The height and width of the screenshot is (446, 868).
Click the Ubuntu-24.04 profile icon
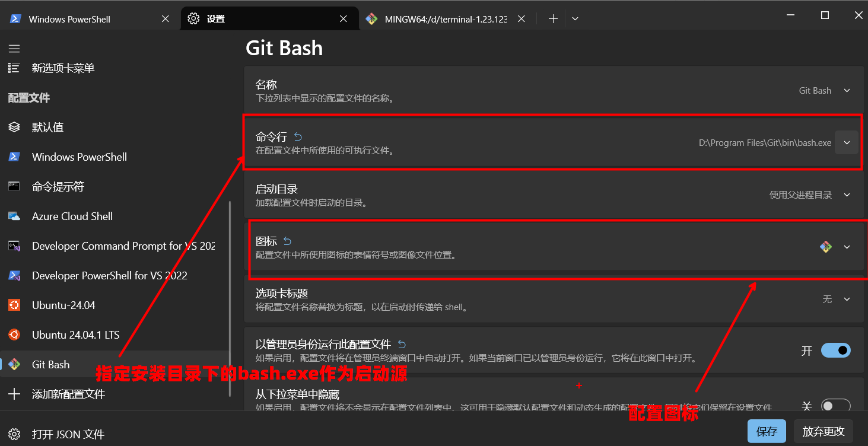(14, 305)
